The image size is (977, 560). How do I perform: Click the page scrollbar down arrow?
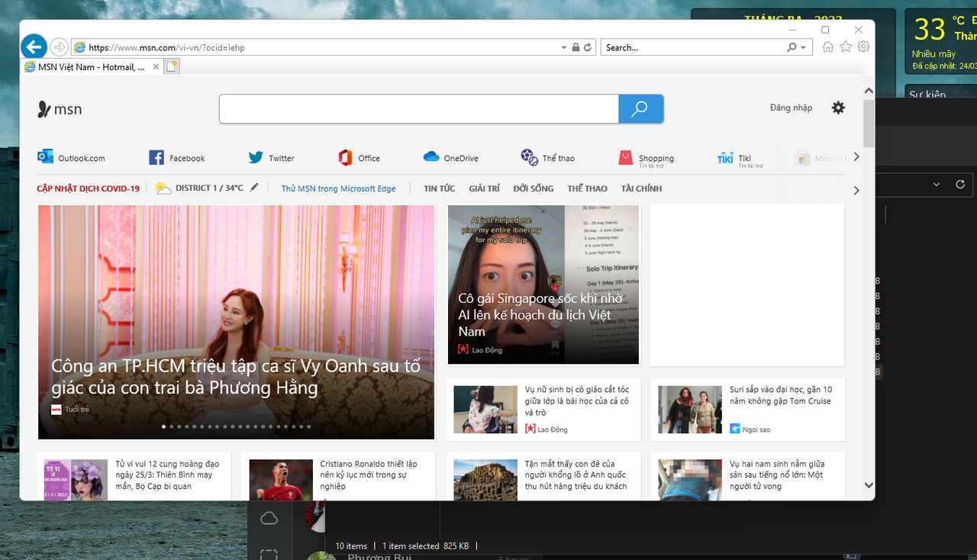click(869, 484)
